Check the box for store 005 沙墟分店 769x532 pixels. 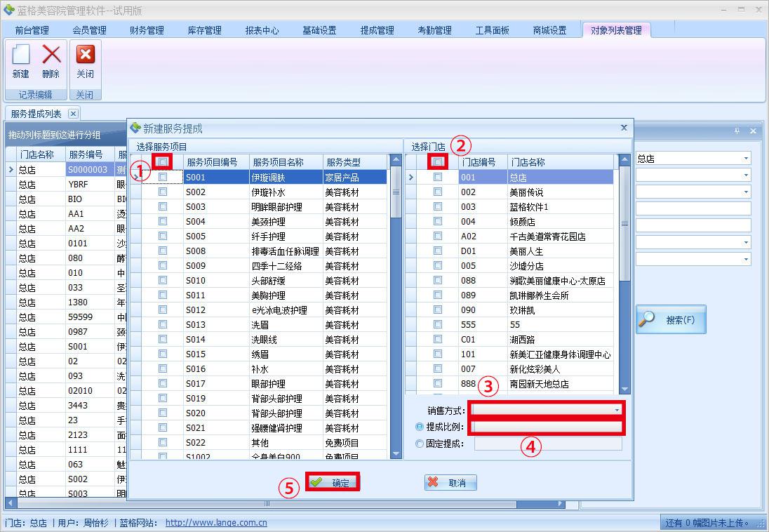click(438, 265)
